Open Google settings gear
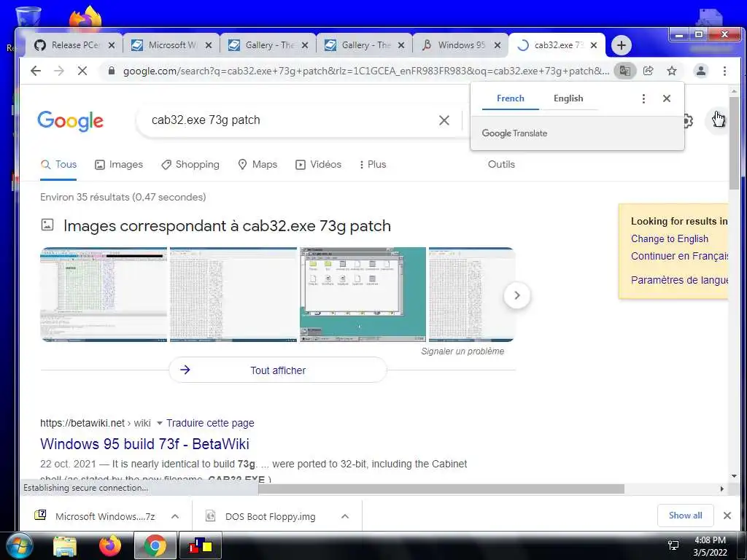This screenshot has height=560, width=747. [687, 121]
